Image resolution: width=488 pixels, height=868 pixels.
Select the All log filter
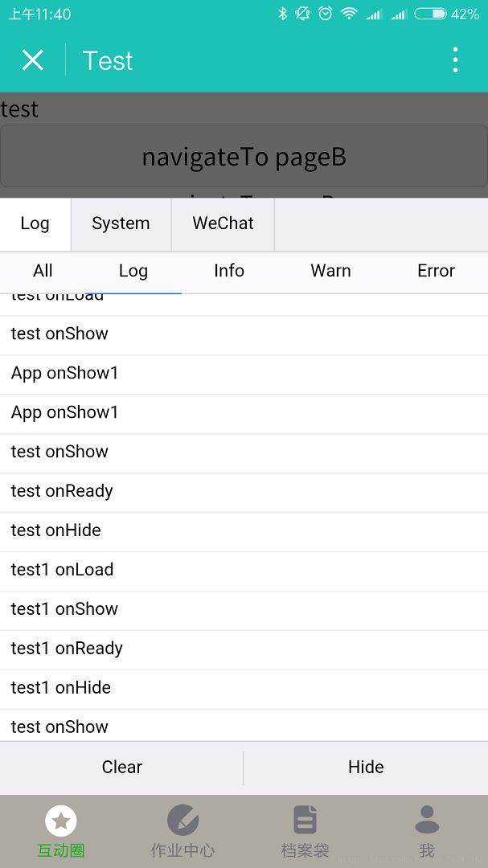coord(43,271)
